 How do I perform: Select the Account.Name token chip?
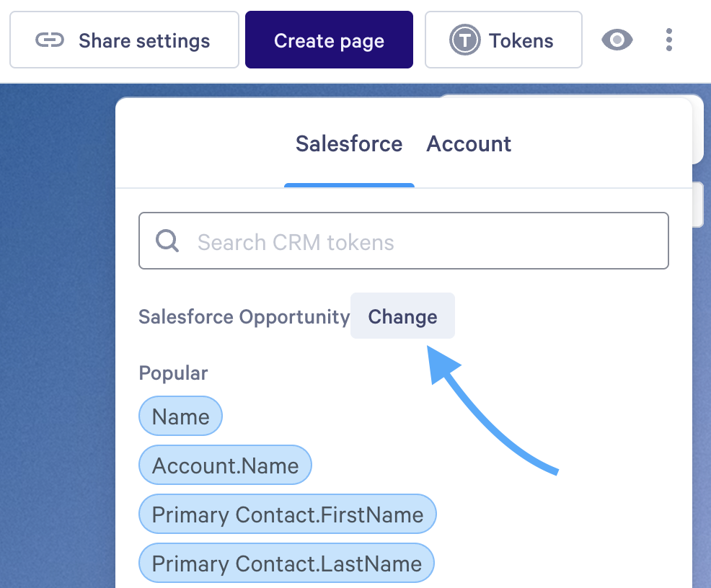225,465
